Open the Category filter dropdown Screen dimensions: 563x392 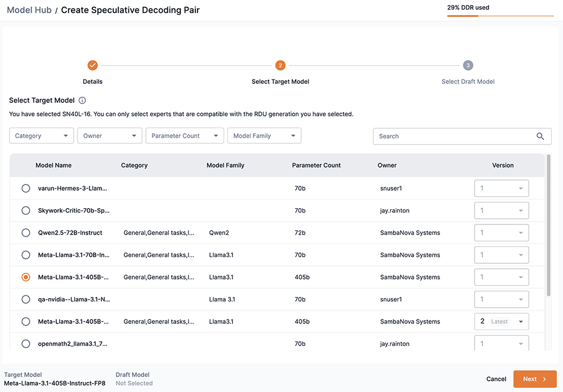point(42,136)
